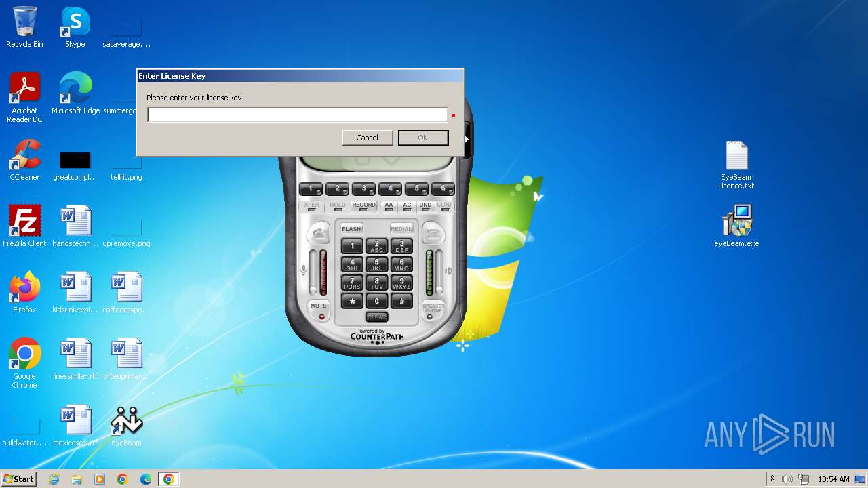Image resolution: width=868 pixels, height=488 pixels.
Task: Click the speaker icon beside slider
Action: coord(448,270)
